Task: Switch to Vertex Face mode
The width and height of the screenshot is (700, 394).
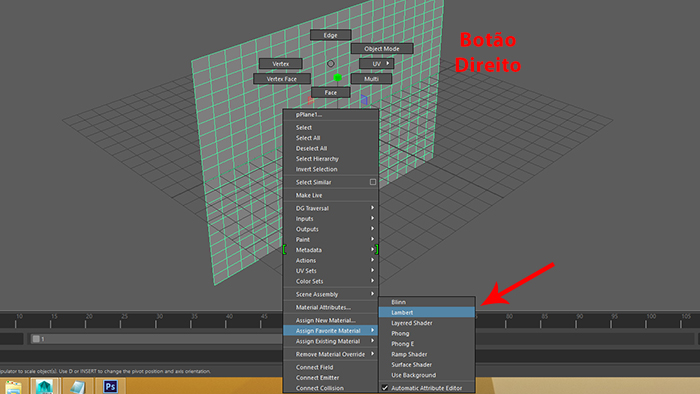Action: (x=282, y=79)
